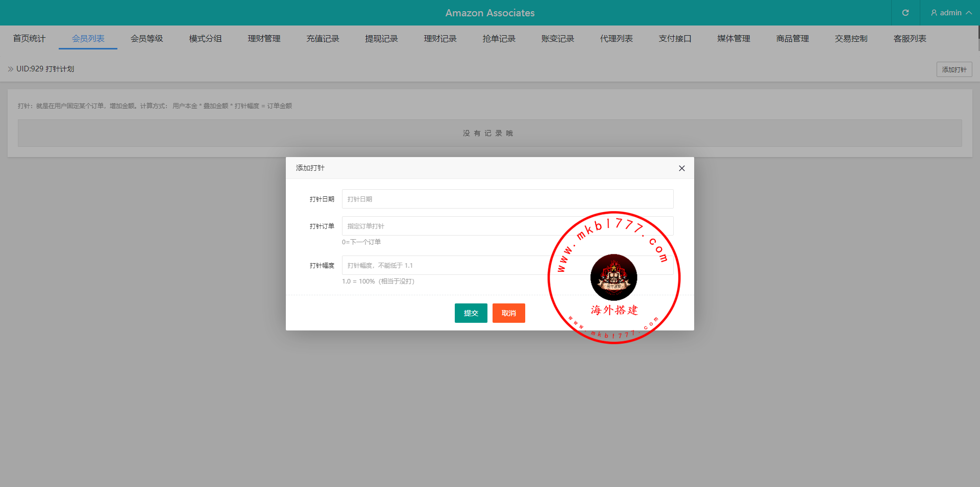This screenshot has width=980, height=487.
Task: Close the 添加打针 dialog with the X
Action: coord(681,168)
